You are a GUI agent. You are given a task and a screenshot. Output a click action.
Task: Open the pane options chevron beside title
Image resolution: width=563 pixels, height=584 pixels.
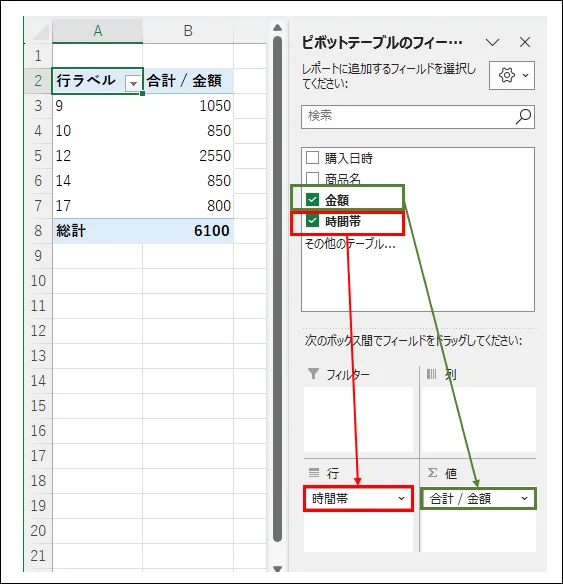click(x=492, y=42)
